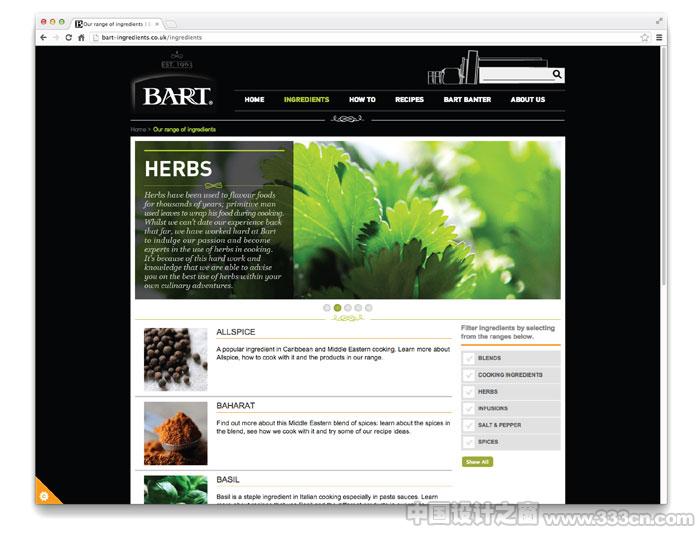Click the Home breadcrumb link
Viewport: 700px width, 533px height.
138,129
